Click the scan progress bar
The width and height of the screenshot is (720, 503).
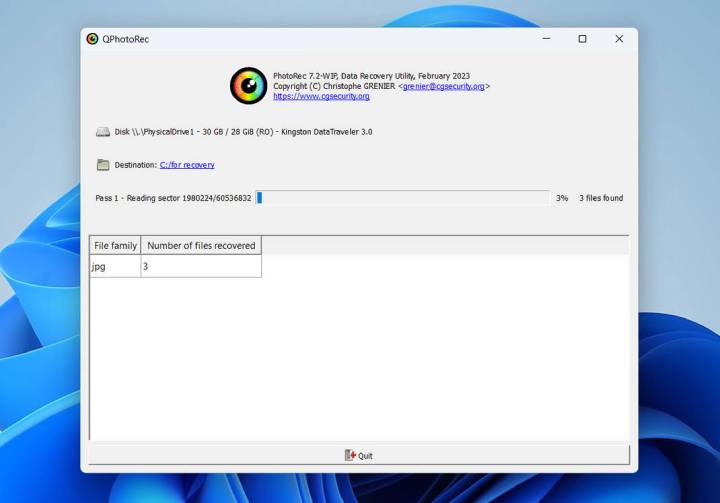(x=402, y=198)
